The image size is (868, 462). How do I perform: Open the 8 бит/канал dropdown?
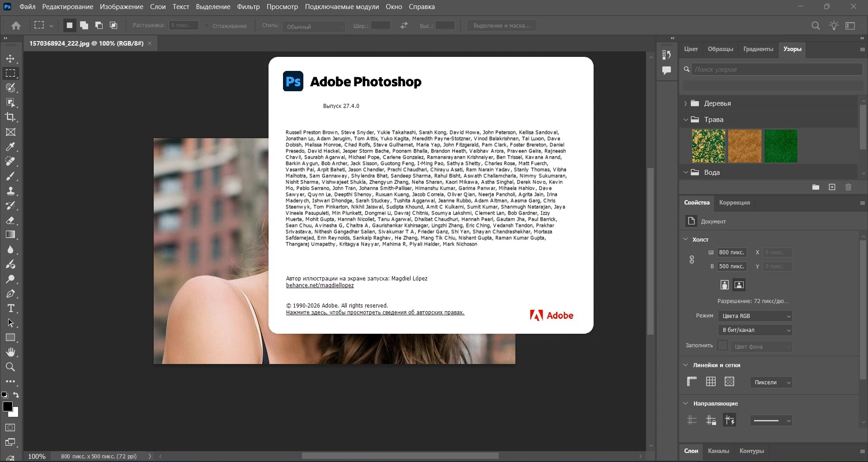click(x=755, y=330)
